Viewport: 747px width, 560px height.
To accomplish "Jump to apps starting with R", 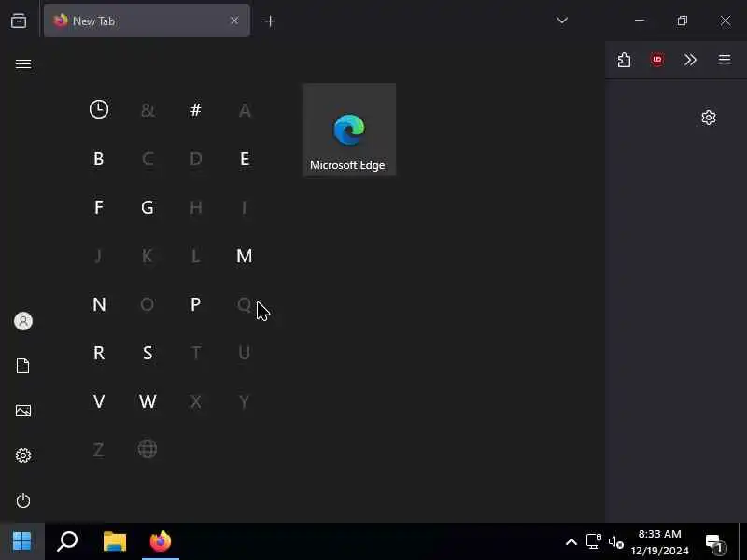I will tap(99, 353).
